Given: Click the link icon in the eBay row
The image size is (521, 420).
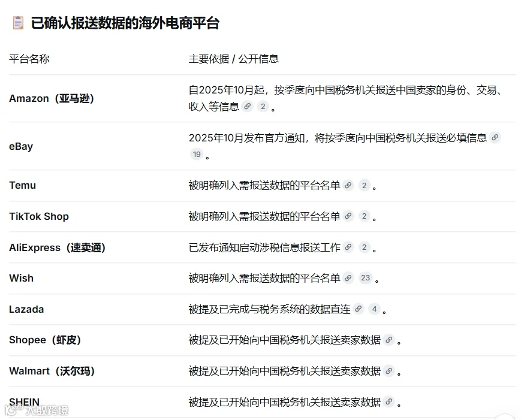Looking at the screenshot, I should pos(495,137).
